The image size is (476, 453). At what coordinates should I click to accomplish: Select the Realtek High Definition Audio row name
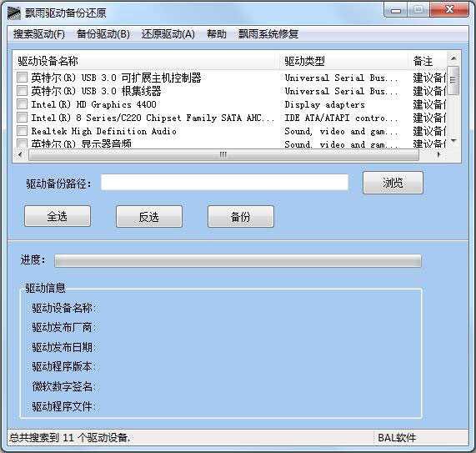pos(104,131)
